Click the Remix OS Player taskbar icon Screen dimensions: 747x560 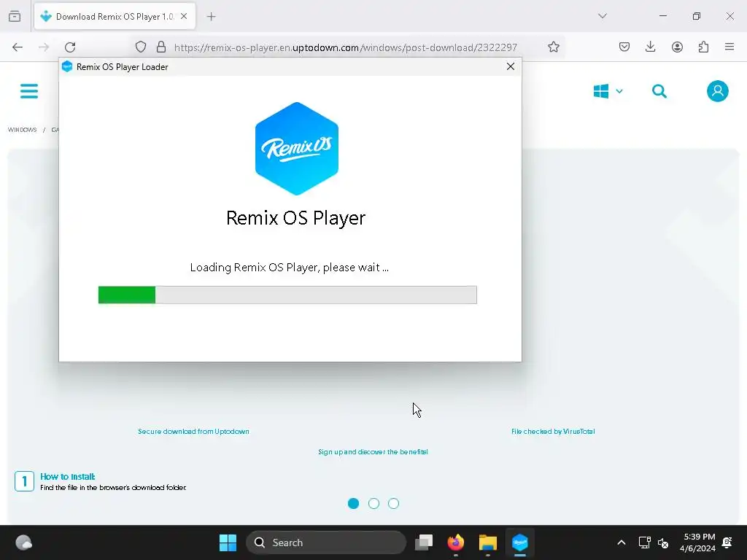pyautogui.click(x=519, y=542)
